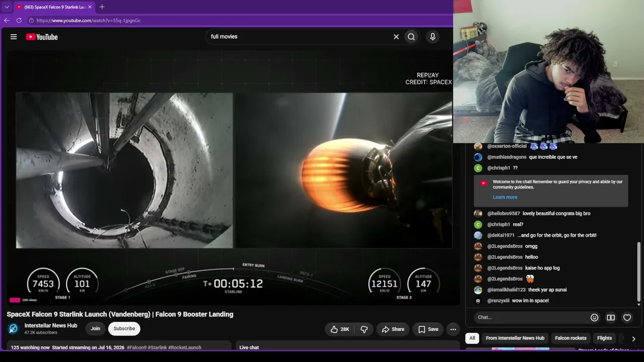Screen dimensions: 644x362
Task: Click the magnifying glass search button
Action: coord(412,37)
